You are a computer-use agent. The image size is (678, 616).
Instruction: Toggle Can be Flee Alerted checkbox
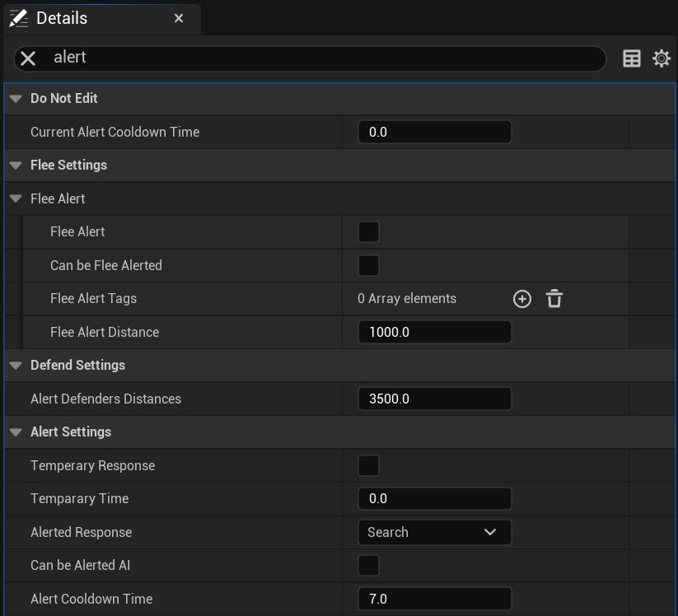coord(368,266)
